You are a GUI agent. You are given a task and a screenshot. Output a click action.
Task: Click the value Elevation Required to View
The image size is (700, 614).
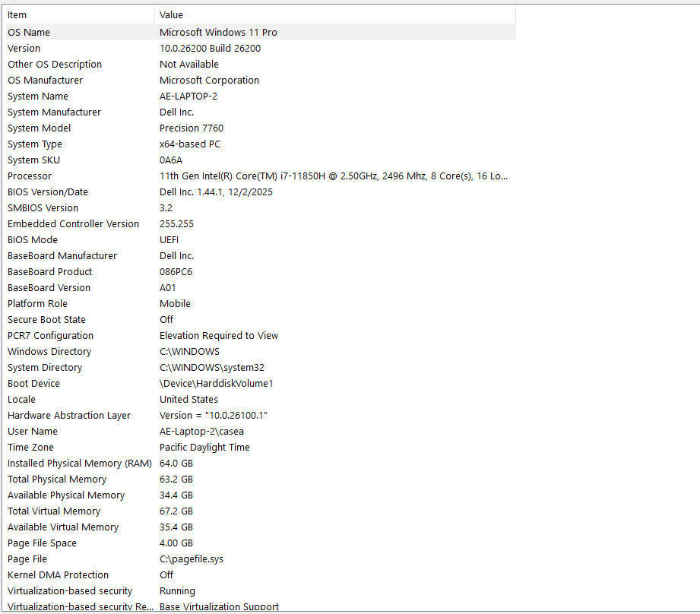click(219, 336)
